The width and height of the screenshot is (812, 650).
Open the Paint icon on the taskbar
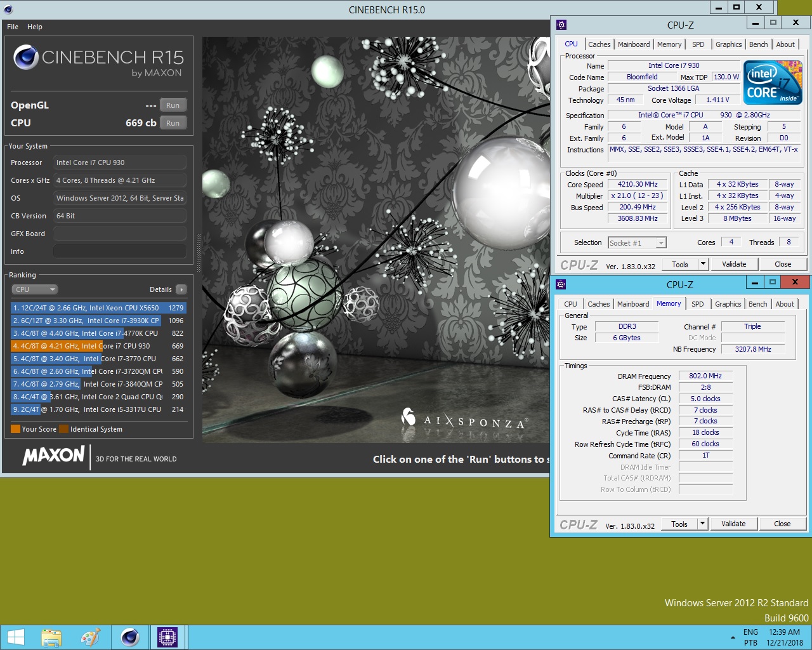(90, 637)
